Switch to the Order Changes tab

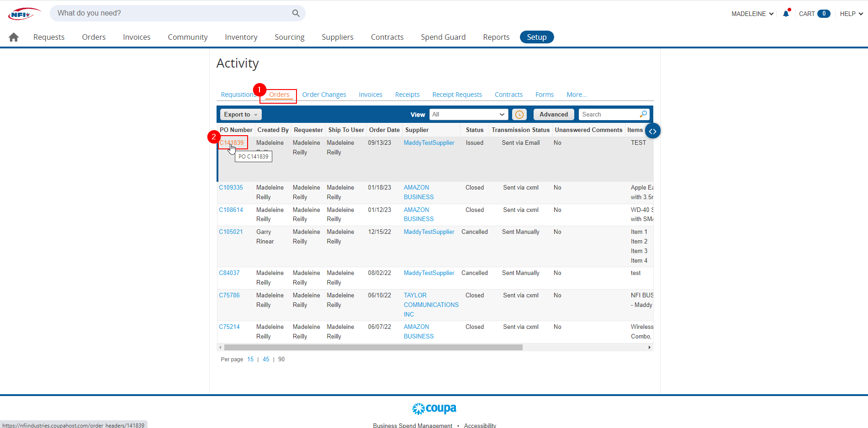coord(324,95)
